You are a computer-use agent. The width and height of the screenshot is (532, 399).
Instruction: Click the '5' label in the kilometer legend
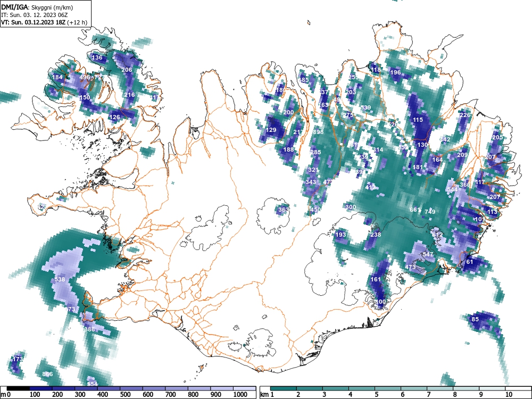(376, 395)
